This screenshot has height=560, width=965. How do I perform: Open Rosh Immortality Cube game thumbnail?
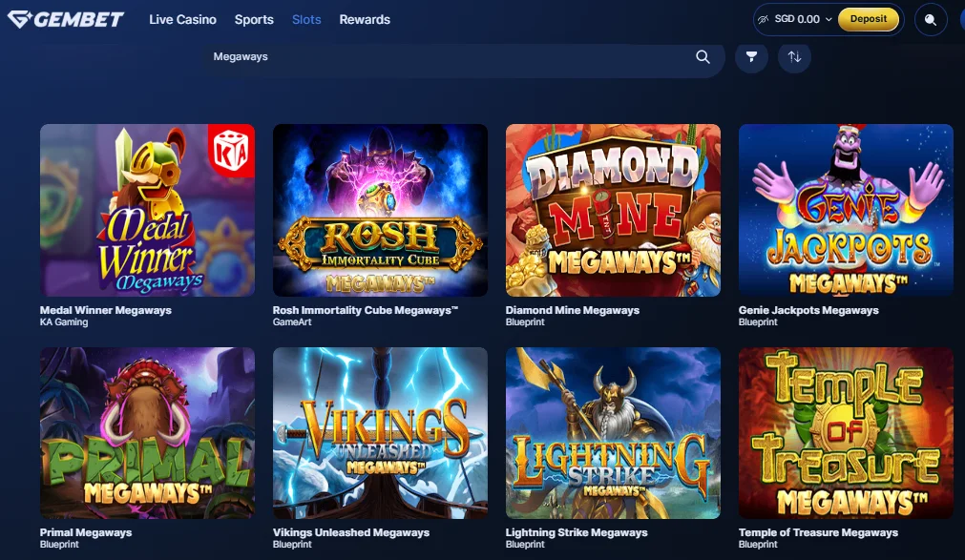[x=380, y=211]
